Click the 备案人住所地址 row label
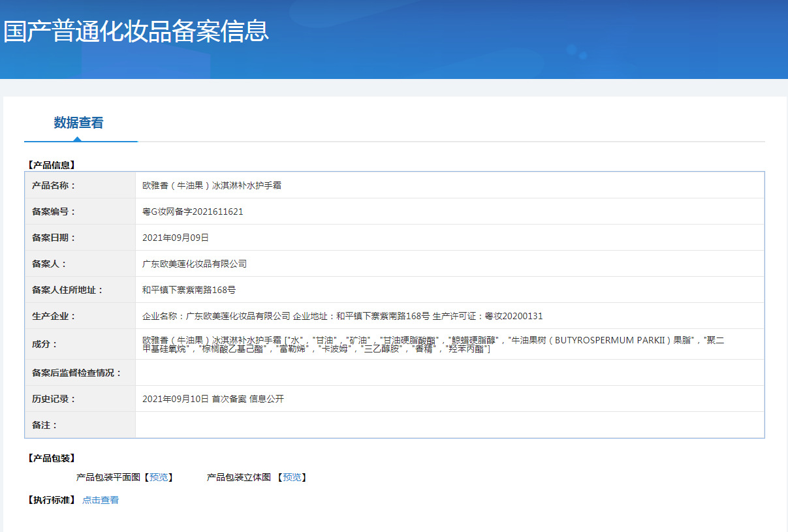This screenshot has height=532, width=788. pos(68,290)
